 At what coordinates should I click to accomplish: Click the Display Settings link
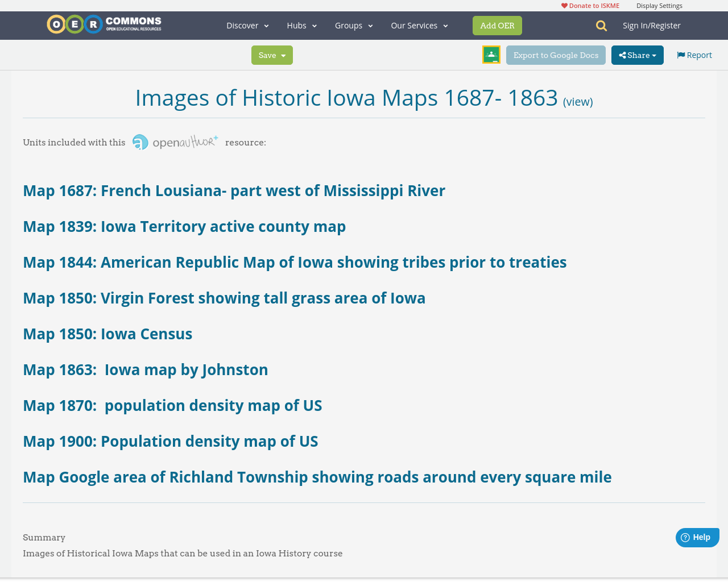click(x=659, y=5)
